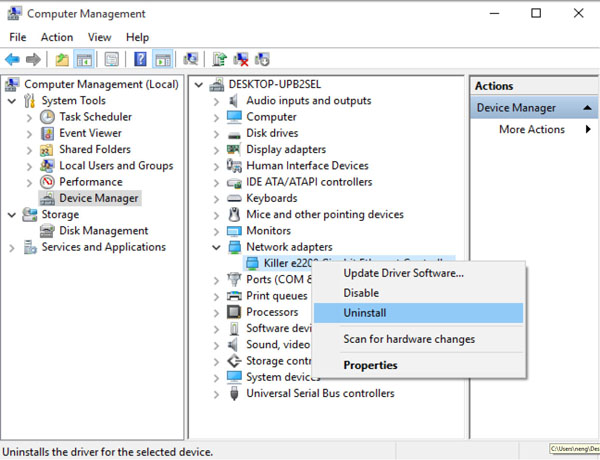Click the Uninstall device toolbar icon
The width and height of the screenshot is (600, 460).
point(242,60)
